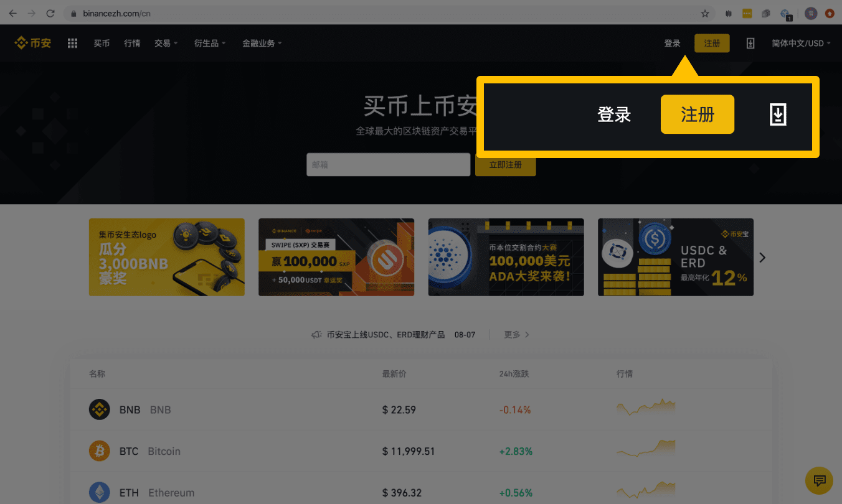This screenshot has width=842, height=504.
Task: Open the ADA大奖来袭 banner
Action: [506, 257]
